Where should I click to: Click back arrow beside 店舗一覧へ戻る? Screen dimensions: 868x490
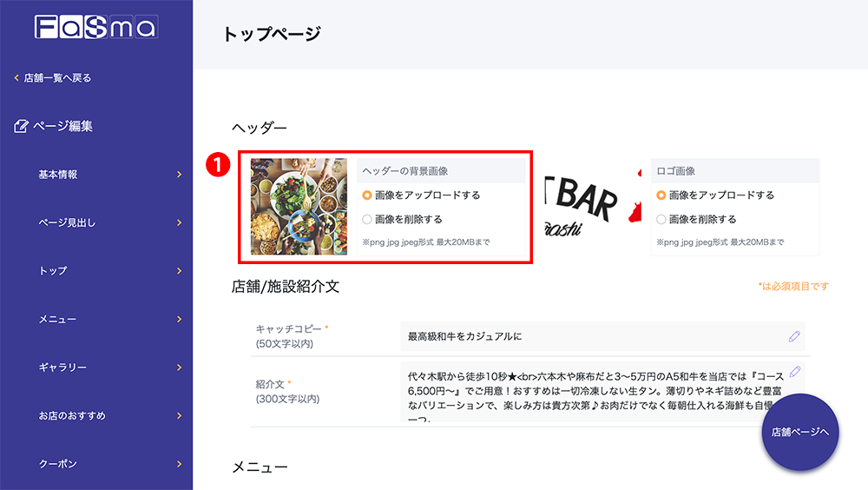16,78
